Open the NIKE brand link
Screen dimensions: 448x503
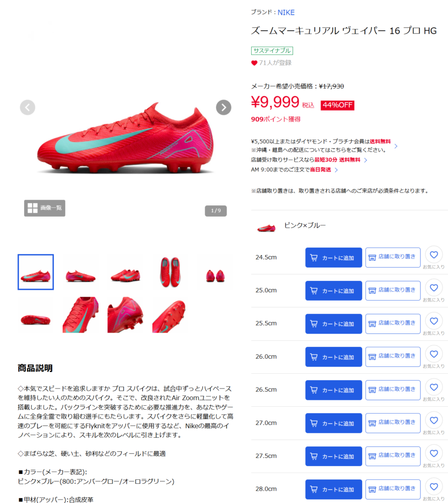(286, 12)
